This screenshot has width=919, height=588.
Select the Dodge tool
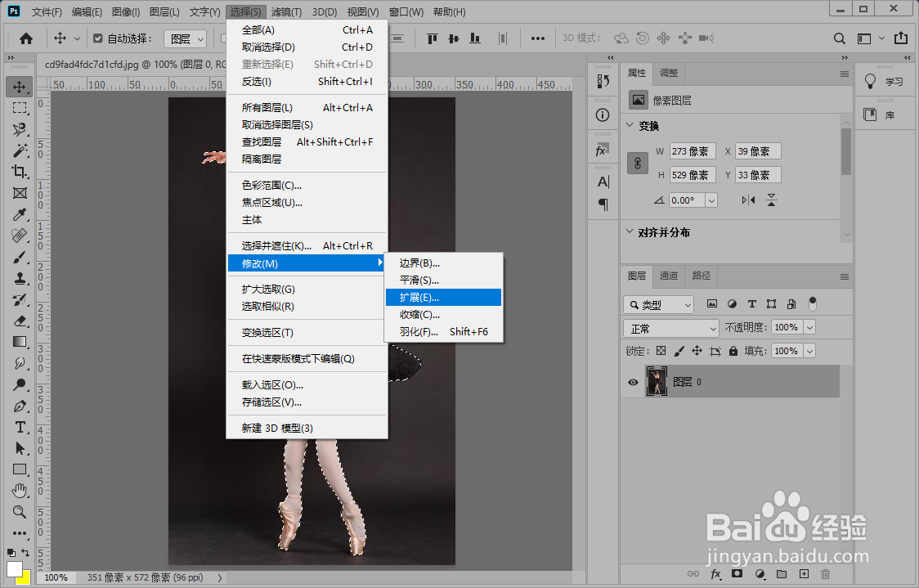pyautogui.click(x=20, y=384)
